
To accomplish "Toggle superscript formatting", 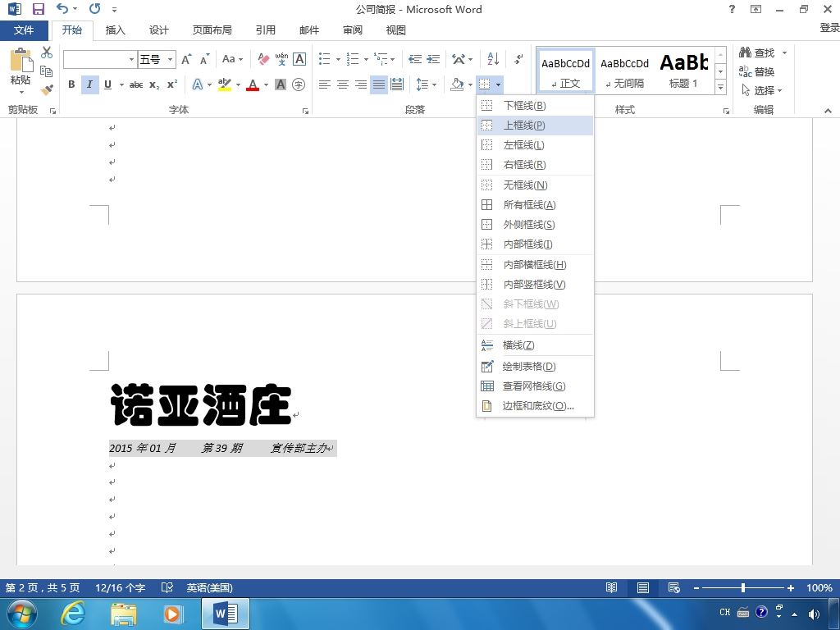I will (172, 84).
